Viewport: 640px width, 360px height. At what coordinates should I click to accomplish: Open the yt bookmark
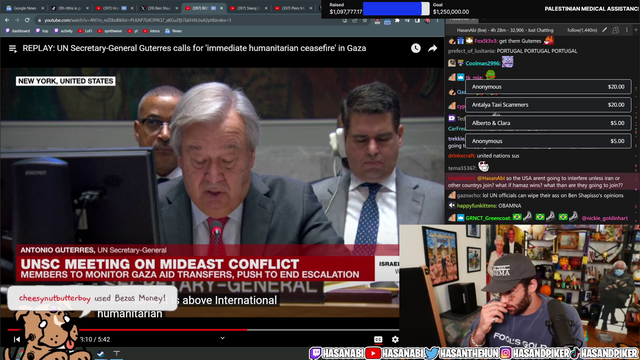pyautogui.click(x=133, y=31)
